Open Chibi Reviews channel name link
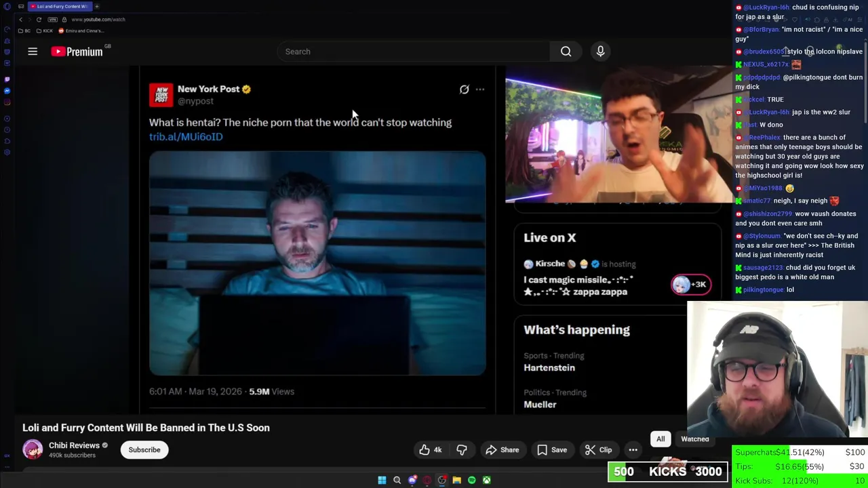 [x=74, y=445]
